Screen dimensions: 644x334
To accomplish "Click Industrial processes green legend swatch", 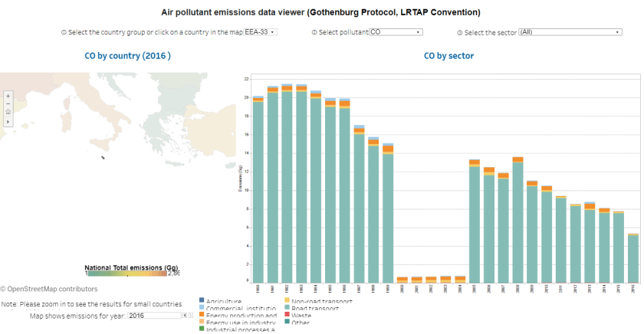I will [x=202, y=329].
